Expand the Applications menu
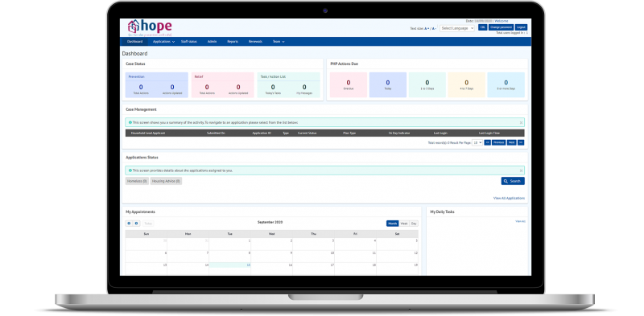The width and height of the screenshot is (644, 316). 163,42
